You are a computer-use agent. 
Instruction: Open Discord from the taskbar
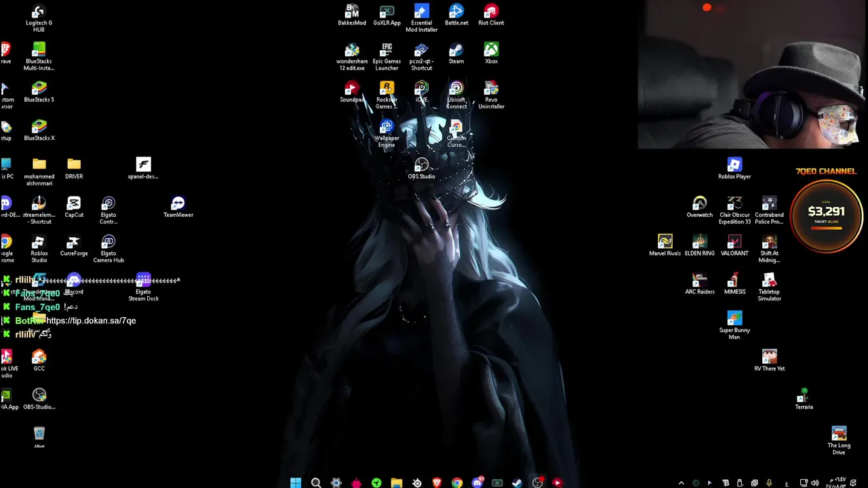(x=477, y=483)
